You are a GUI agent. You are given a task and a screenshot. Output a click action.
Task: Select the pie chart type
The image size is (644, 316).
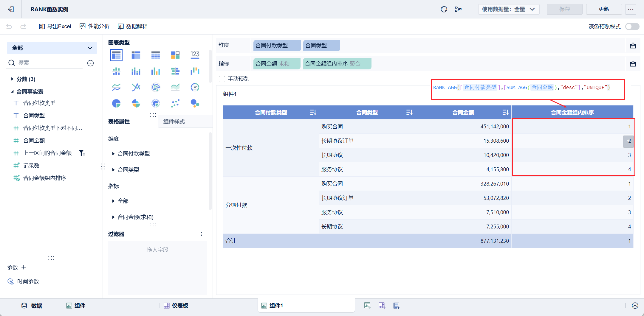(x=116, y=103)
